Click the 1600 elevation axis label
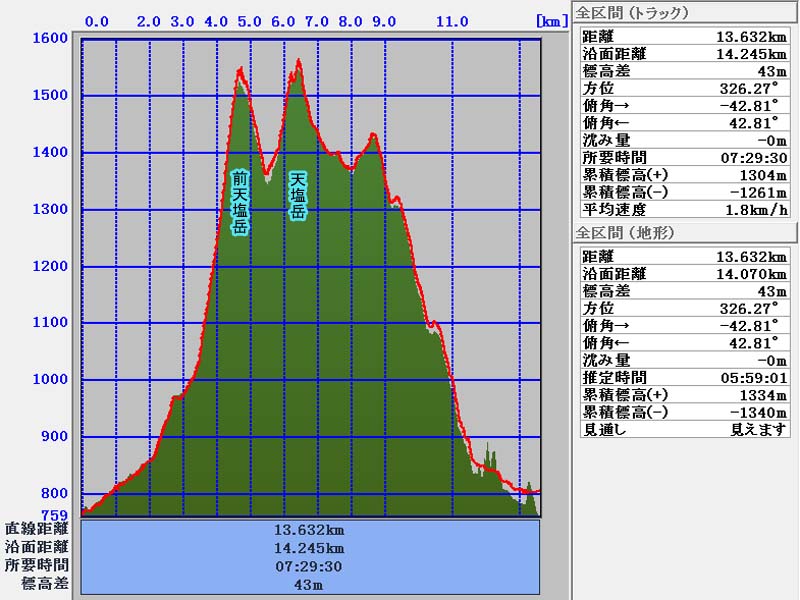This screenshot has width=800, height=600. (x=51, y=38)
